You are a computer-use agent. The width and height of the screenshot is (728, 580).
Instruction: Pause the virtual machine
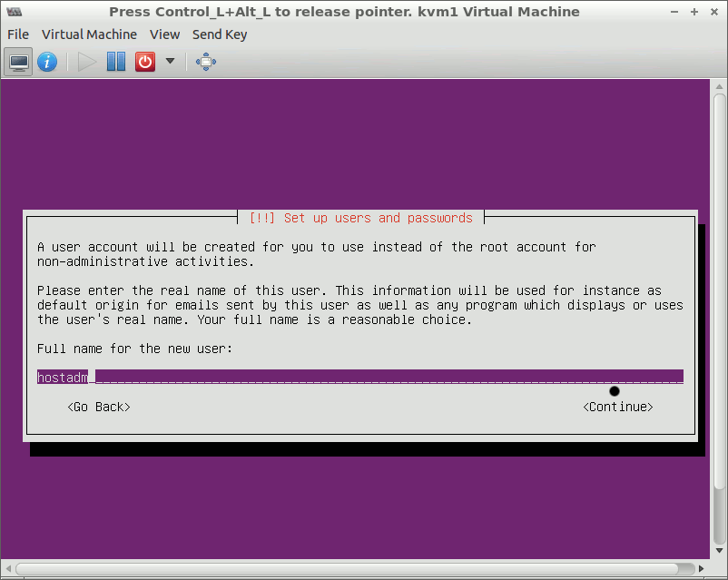pyautogui.click(x=116, y=62)
